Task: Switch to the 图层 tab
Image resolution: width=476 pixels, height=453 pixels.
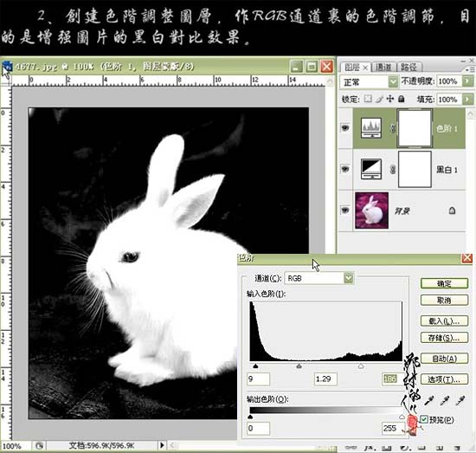Action: [x=352, y=68]
